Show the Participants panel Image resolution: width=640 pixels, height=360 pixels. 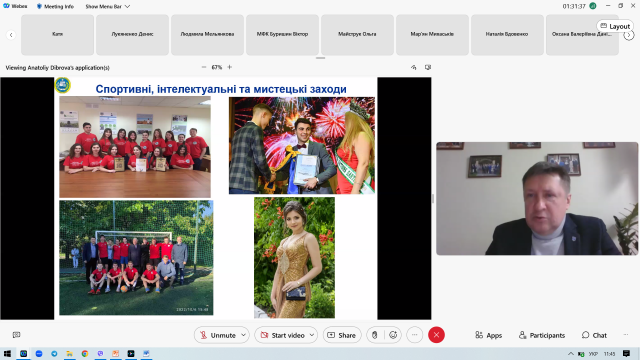[542, 335]
